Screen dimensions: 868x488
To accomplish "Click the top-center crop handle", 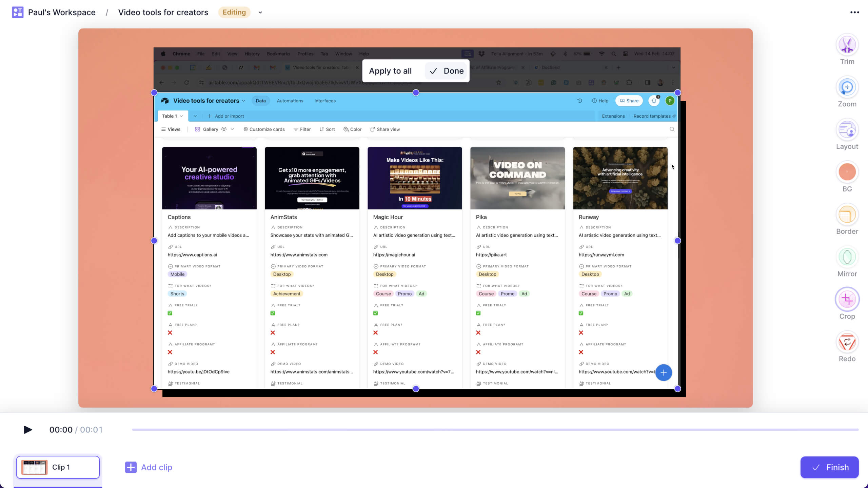I will point(416,93).
